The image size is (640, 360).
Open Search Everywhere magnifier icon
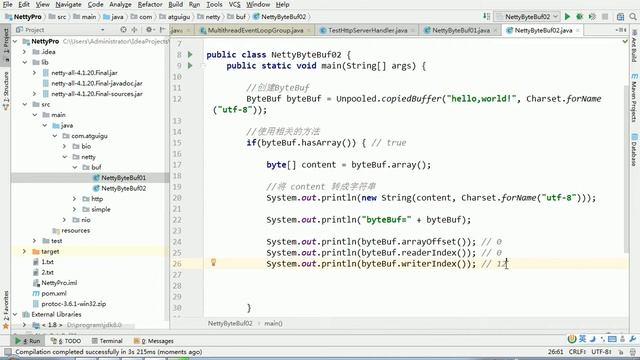coord(633,17)
